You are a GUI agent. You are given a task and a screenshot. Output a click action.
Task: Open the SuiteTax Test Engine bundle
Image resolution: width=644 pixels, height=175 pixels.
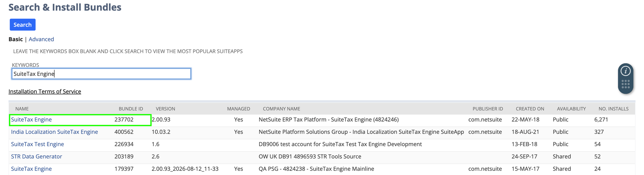(x=37, y=144)
